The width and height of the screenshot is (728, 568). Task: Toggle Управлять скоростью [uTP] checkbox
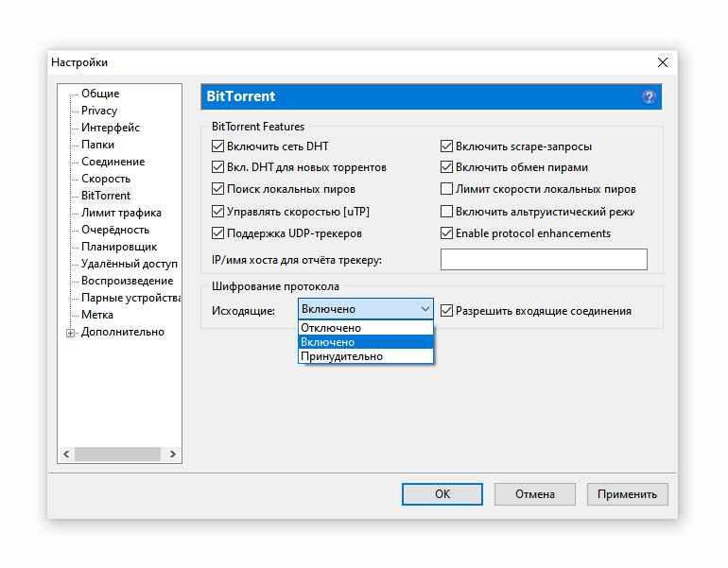[x=217, y=212]
